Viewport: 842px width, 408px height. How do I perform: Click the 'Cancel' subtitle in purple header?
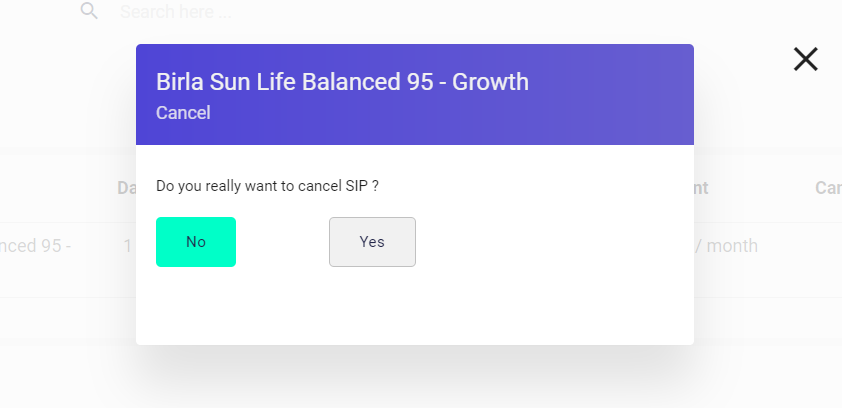coord(183,113)
